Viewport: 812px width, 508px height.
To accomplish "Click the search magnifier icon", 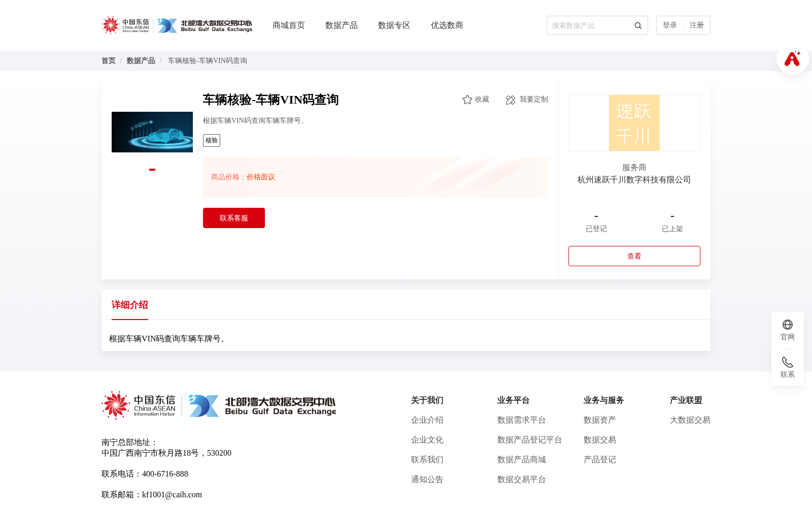I will click(x=638, y=25).
